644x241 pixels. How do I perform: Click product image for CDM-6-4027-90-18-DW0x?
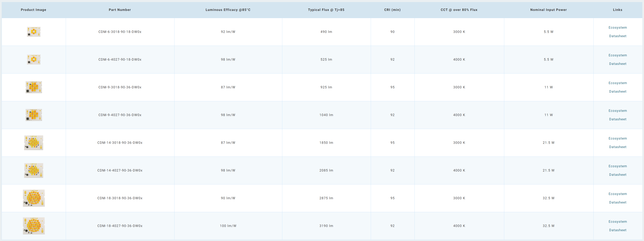pos(33,60)
